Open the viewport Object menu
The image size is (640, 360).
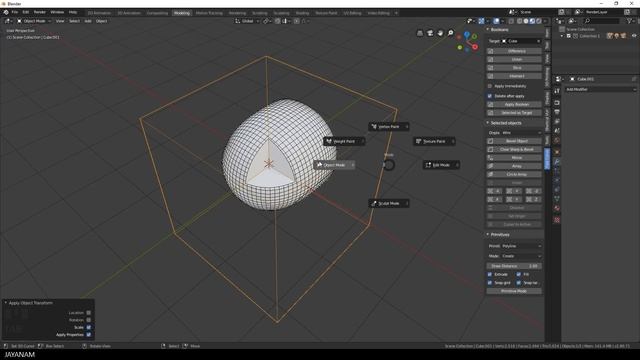coord(102,21)
